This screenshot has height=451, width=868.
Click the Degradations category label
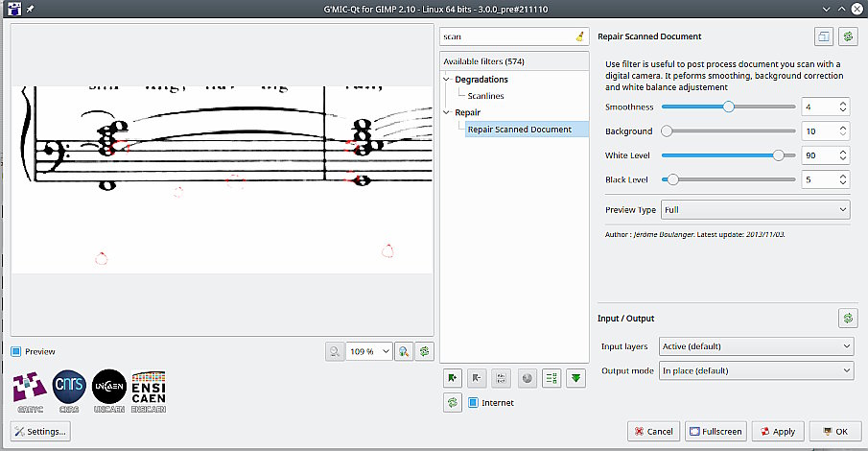(x=481, y=80)
